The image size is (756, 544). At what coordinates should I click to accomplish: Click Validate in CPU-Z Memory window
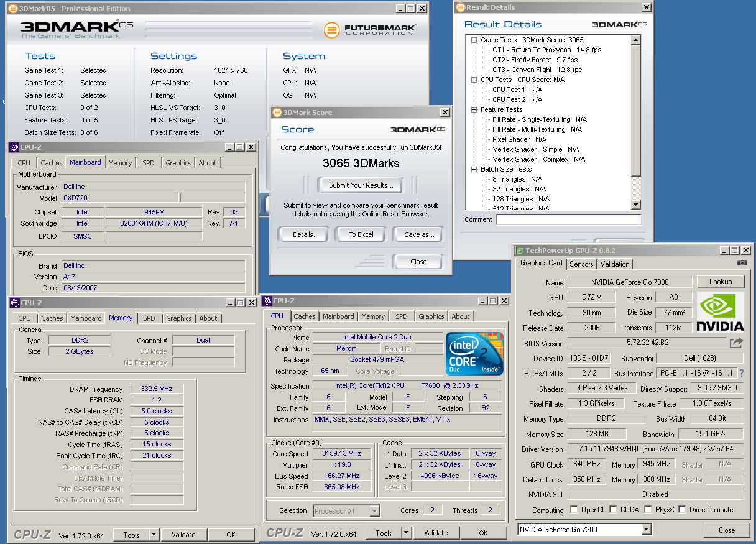(x=183, y=535)
